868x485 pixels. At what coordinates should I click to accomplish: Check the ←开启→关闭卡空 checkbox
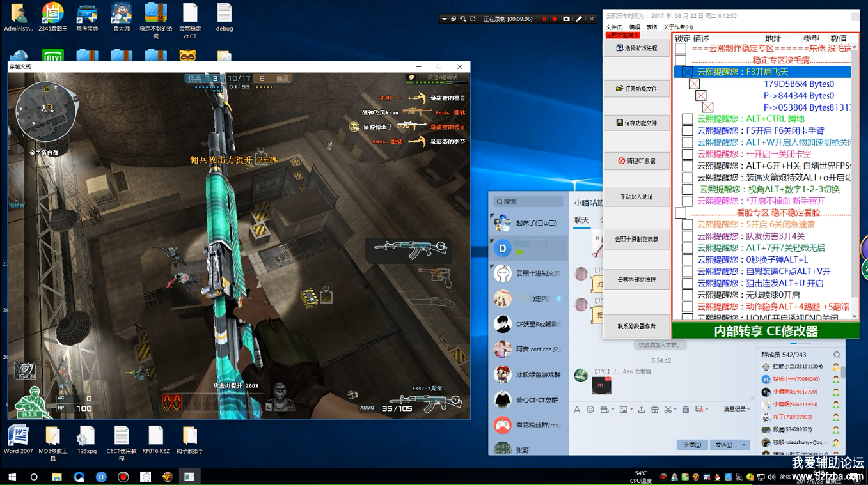click(687, 154)
